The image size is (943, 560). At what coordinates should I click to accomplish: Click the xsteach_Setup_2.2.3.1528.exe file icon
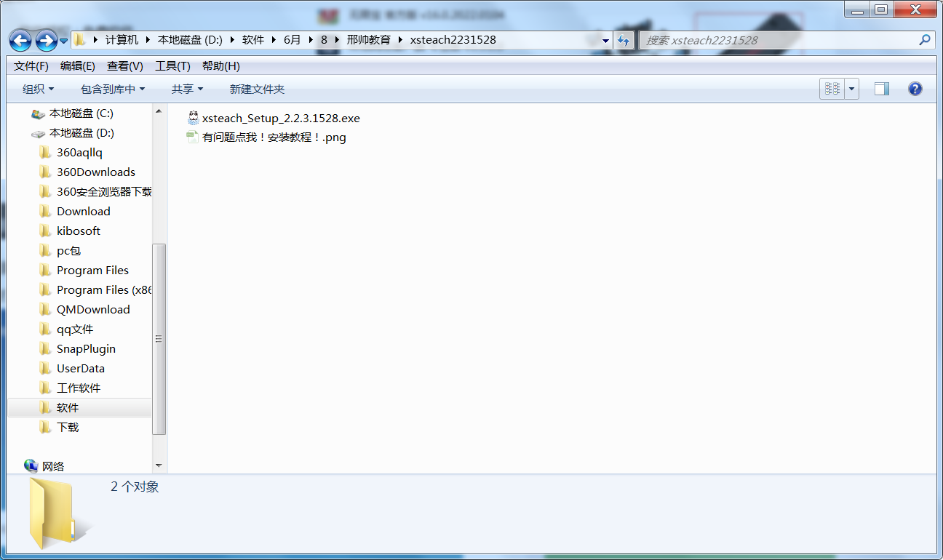pyautogui.click(x=193, y=118)
